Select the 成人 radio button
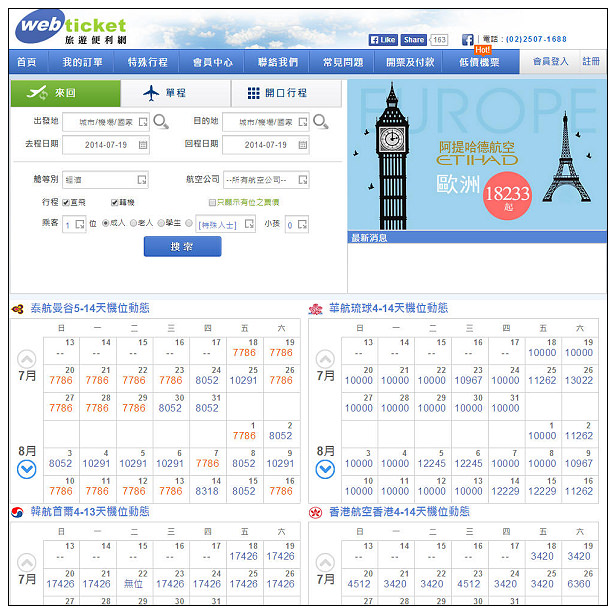 click(x=105, y=223)
